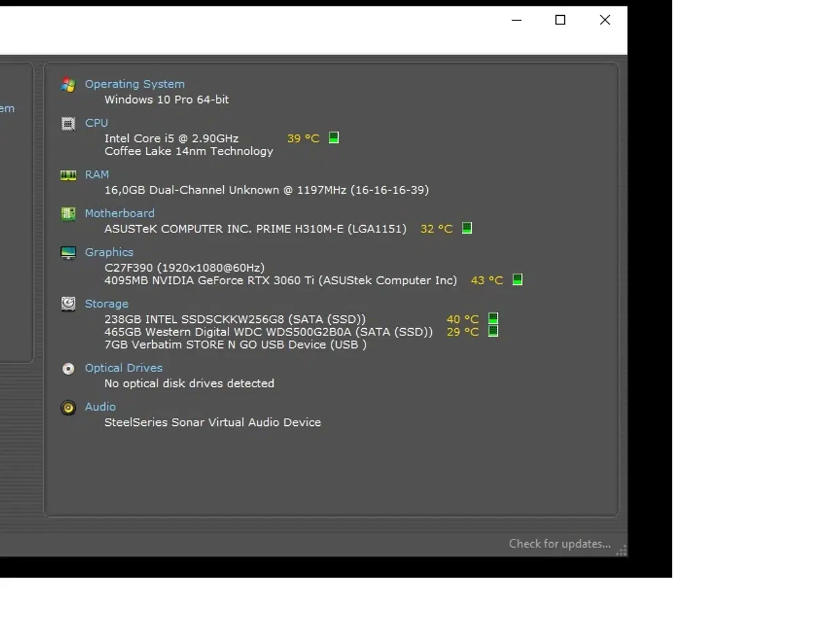Click the green indicator beside motherboard 32 °C
This screenshot has height=630, width=840.
[467, 228]
